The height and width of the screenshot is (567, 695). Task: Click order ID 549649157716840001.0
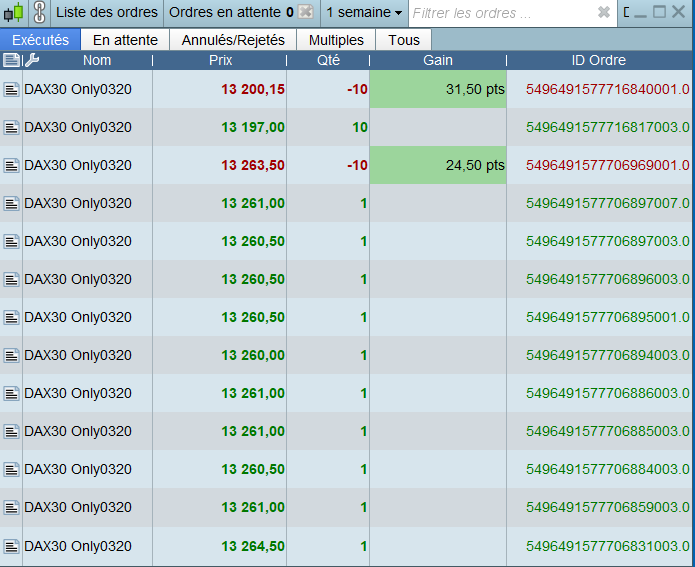click(x=608, y=90)
